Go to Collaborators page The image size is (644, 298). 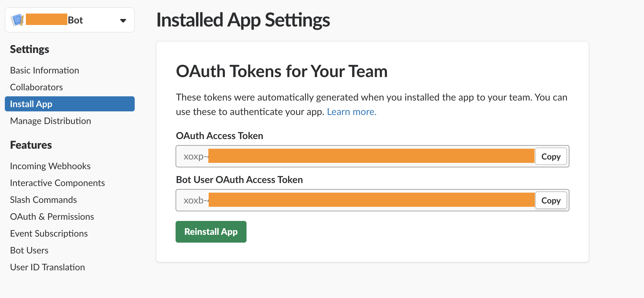pyautogui.click(x=36, y=87)
